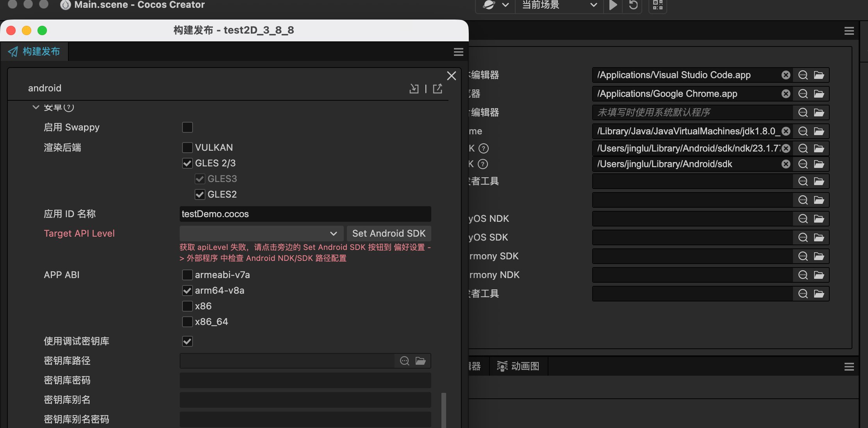This screenshot has width=868, height=428.
Task: Click the export build config icon
Action: click(438, 89)
